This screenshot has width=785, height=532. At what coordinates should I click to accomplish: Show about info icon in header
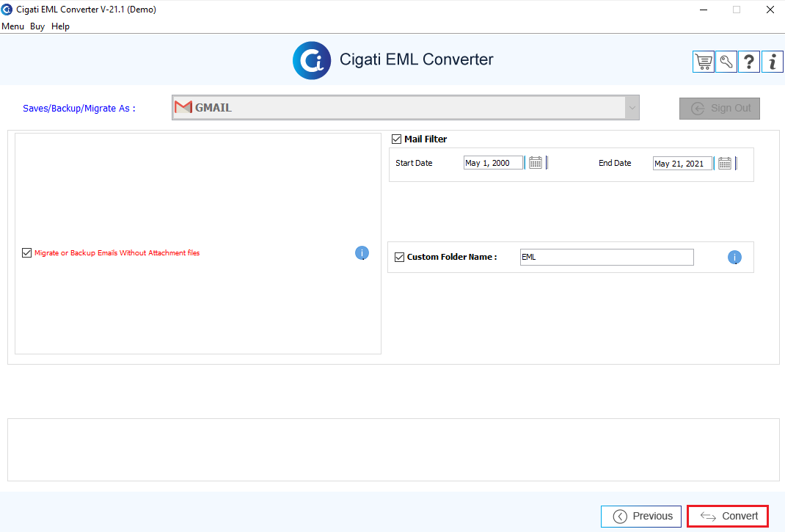tap(773, 62)
